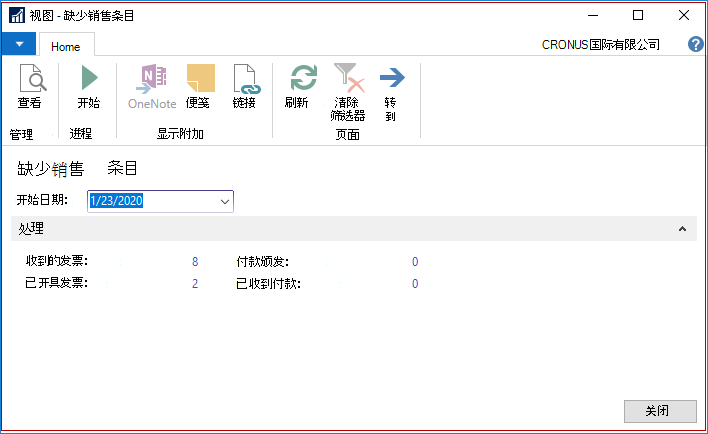Open 付款颁发 value 0 link
Viewport: 708px width, 434px height.
click(415, 261)
